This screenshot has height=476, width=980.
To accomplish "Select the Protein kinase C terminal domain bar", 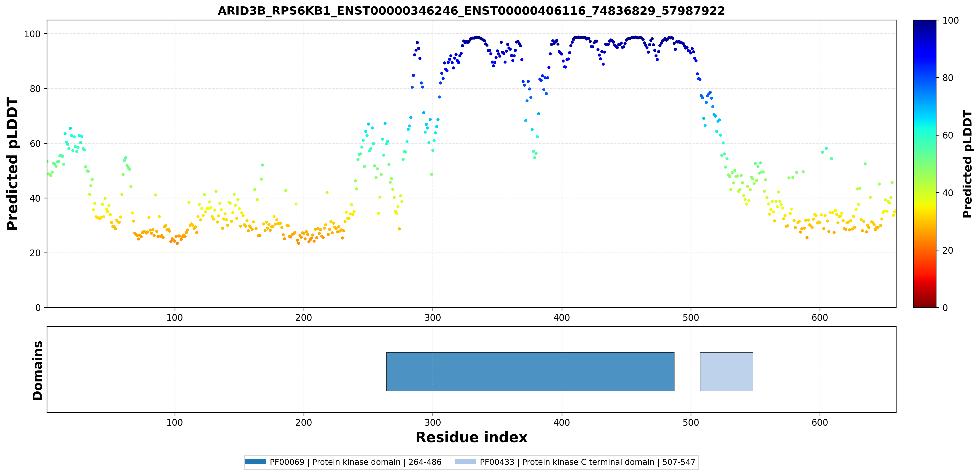I will (x=726, y=371).
